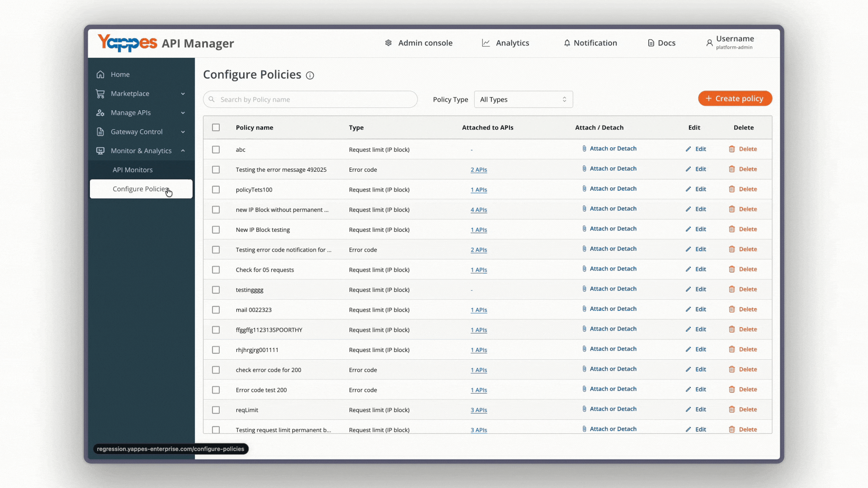Tick the policyTets100 checkbox

(216, 190)
